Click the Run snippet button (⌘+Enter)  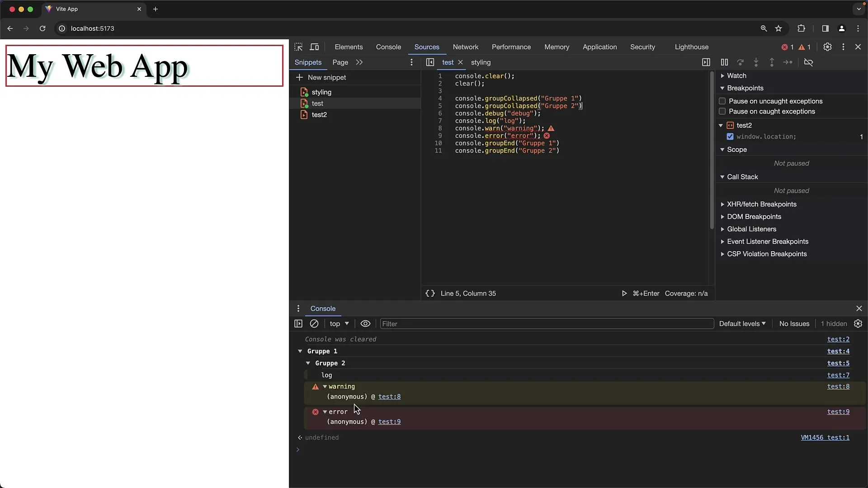click(x=623, y=293)
